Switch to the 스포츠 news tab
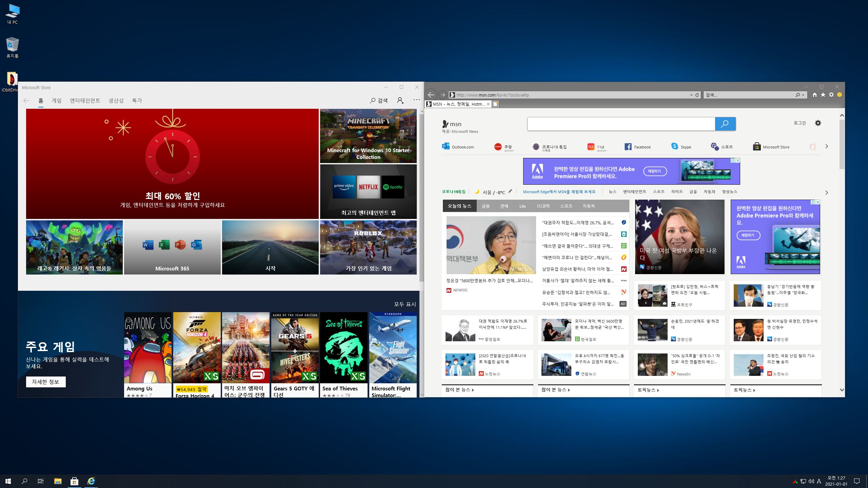868x488 pixels. point(566,206)
